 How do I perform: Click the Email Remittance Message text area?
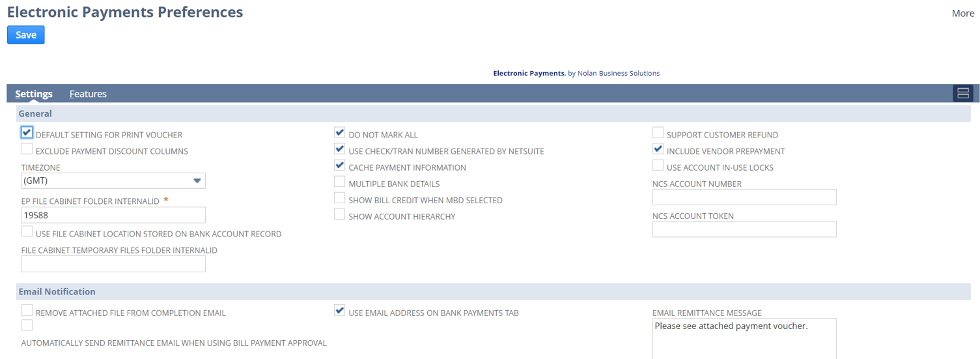(x=744, y=338)
